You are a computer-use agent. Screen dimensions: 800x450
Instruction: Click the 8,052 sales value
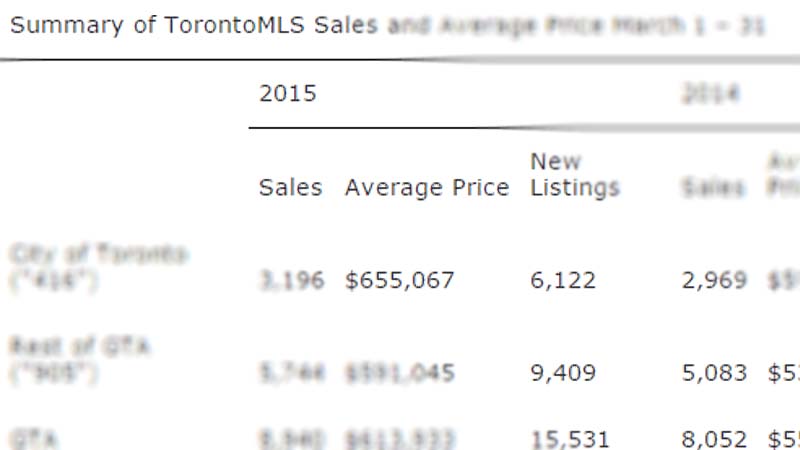click(714, 440)
